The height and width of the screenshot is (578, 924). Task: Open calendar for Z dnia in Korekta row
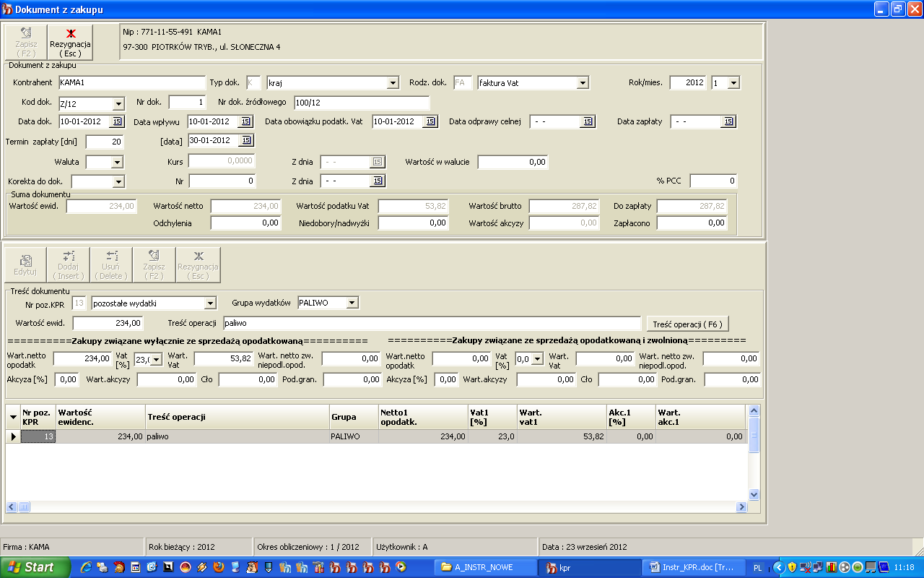click(x=378, y=181)
